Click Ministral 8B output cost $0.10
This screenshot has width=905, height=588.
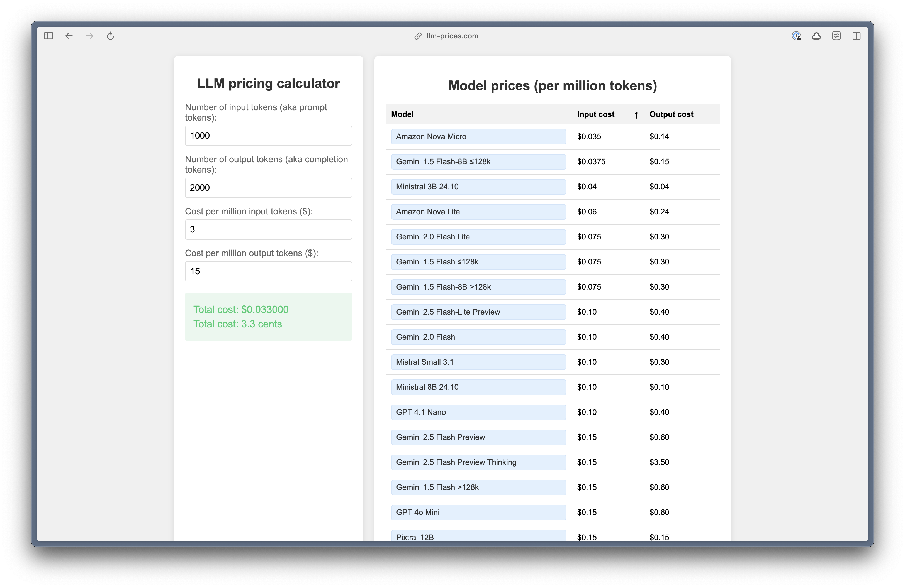pos(659,388)
